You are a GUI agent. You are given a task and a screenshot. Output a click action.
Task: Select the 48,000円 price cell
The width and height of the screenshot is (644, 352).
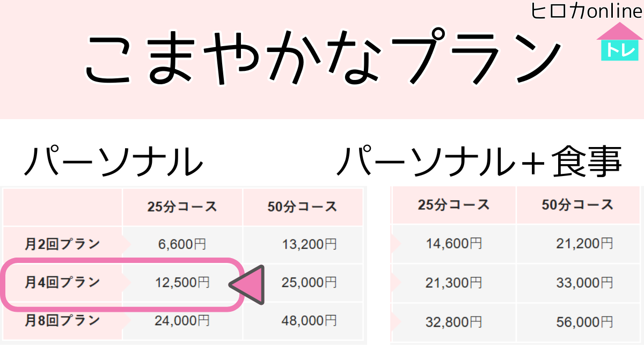[x=310, y=321]
